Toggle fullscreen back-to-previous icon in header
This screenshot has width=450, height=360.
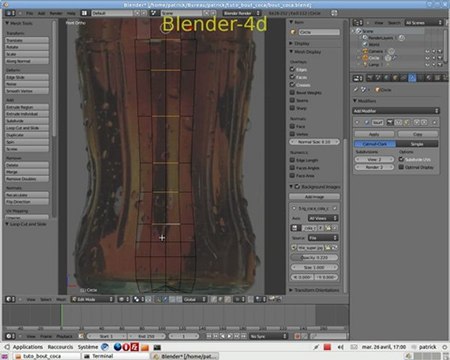334,13
